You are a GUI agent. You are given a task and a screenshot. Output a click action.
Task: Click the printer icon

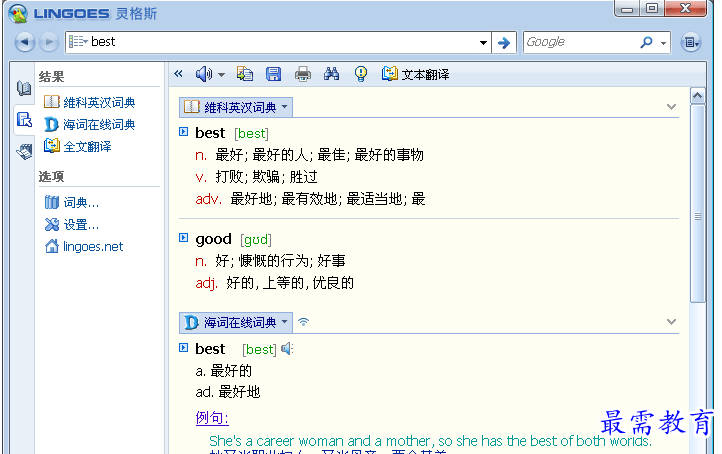(x=303, y=74)
